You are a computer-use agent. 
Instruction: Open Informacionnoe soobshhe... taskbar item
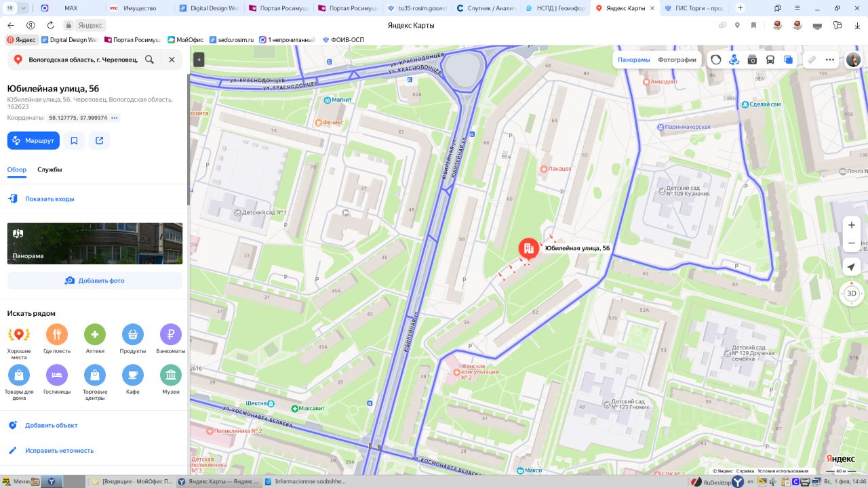coord(306,481)
